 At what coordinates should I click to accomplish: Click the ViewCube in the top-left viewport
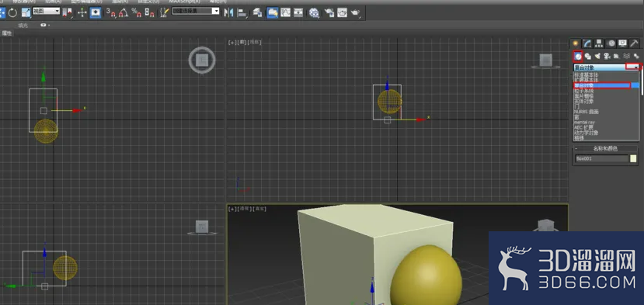202,61
